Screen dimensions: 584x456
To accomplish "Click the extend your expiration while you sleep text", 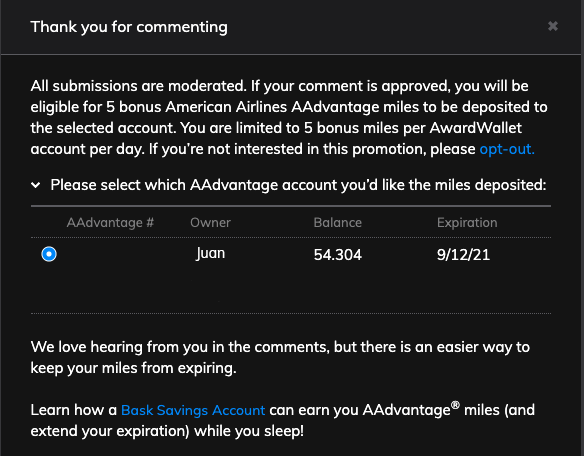I will tap(167, 431).
